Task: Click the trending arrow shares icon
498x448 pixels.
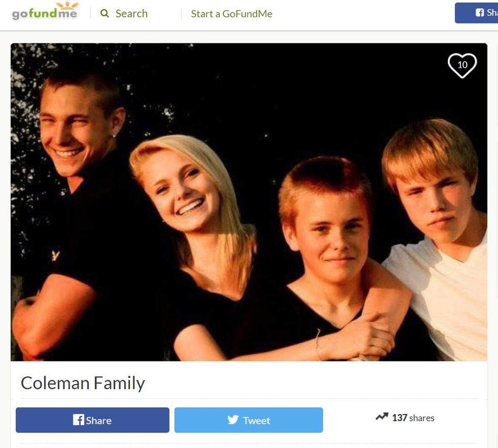Action: point(382,417)
